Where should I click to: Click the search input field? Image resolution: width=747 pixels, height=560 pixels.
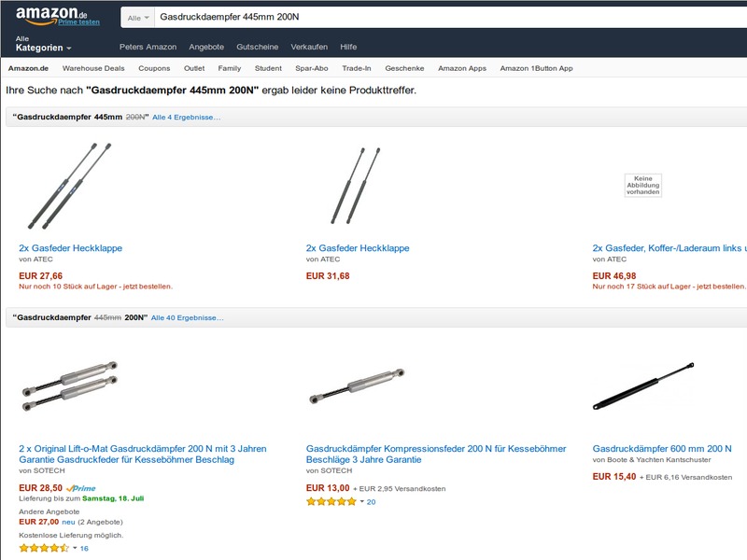tap(448, 17)
